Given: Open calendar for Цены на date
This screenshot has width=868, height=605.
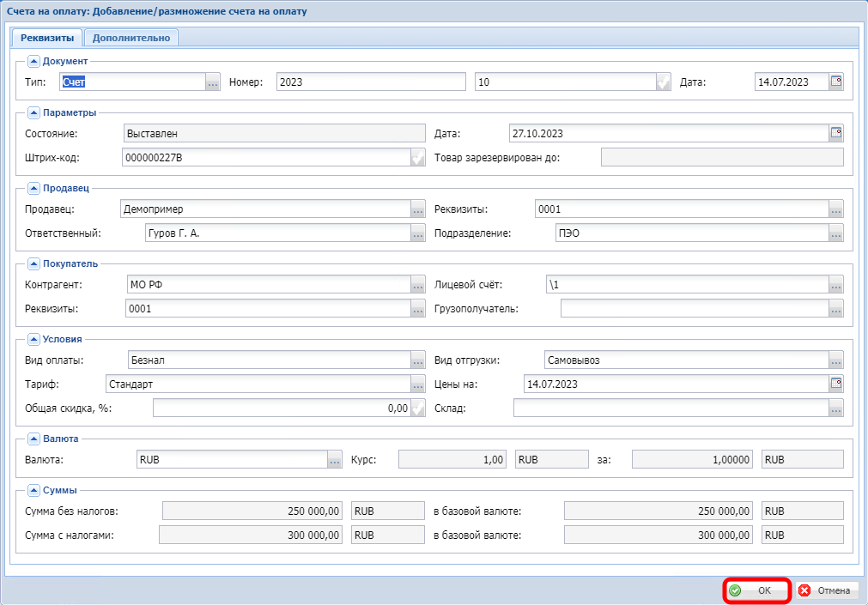Looking at the screenshot, I should 835,384.
